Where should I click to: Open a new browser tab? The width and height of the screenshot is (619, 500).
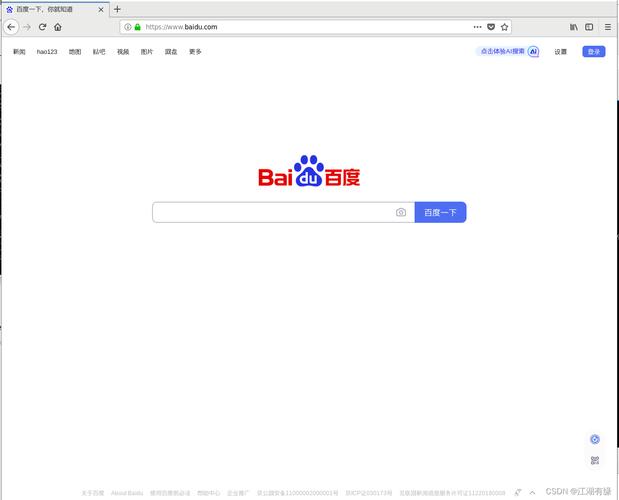117,9
